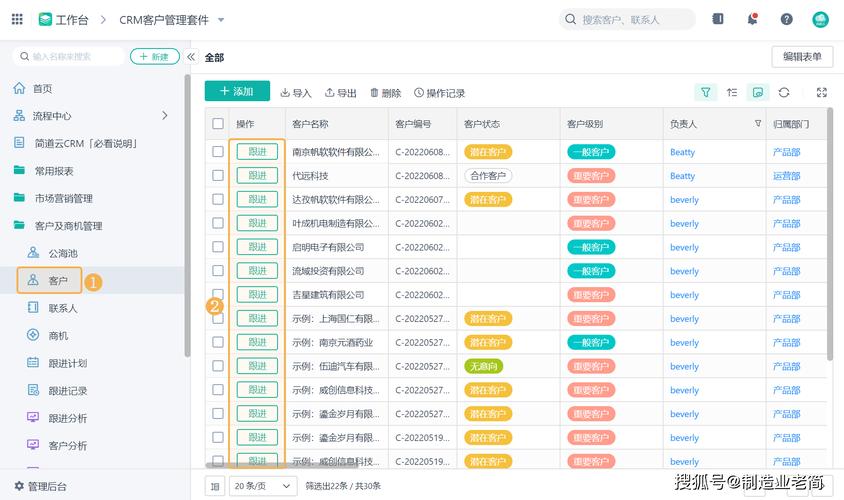Check the row for 南京帆软软件有限公司
Screen dimensions: 844x500
tap(217, 152)
